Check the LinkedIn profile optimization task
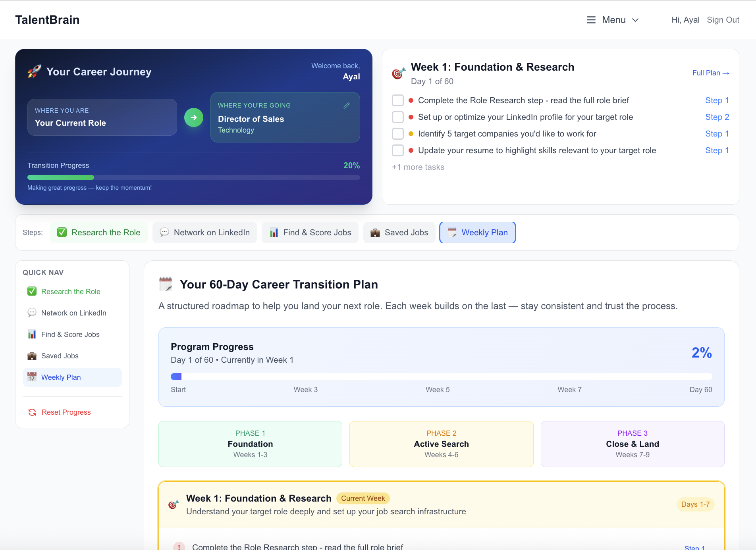The image size is (756, 550). point(397,117)
